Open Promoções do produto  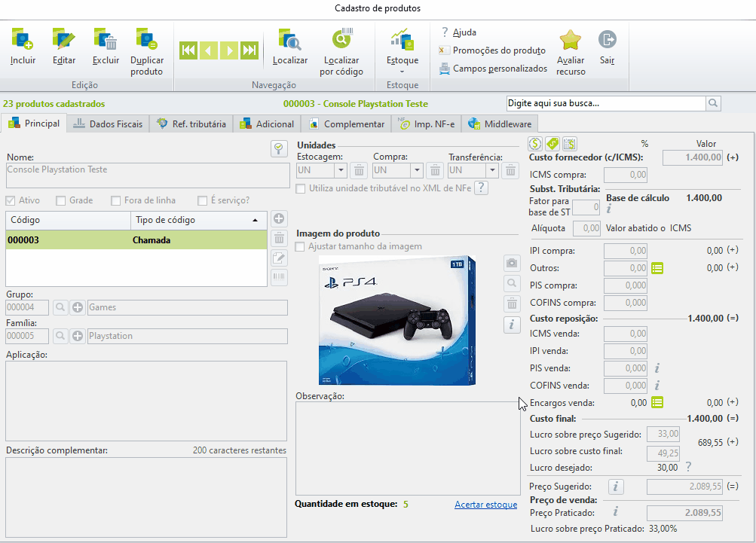pyautogui.click(x=492, y=50)
